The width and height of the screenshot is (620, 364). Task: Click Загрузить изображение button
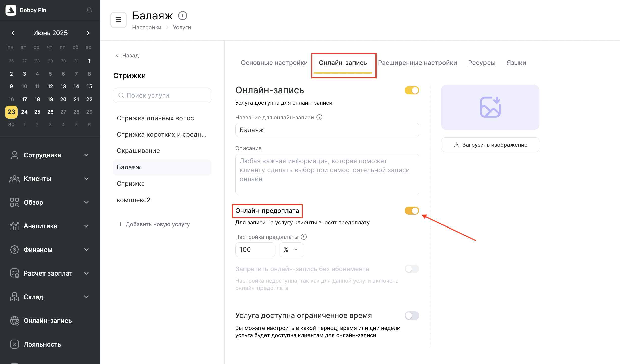tap(490, 145)
